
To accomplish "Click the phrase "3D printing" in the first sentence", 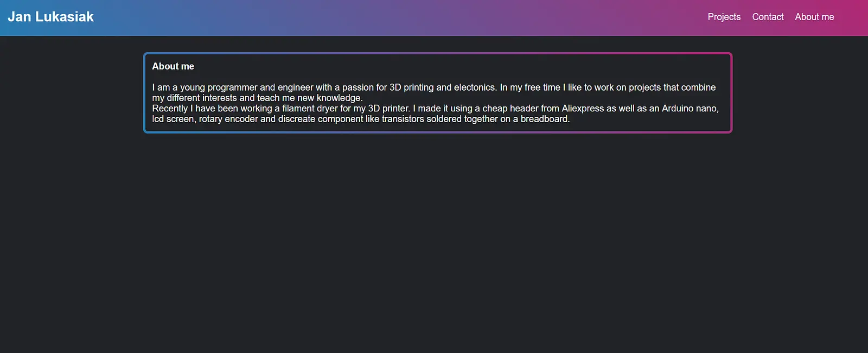I will (411, 87).
